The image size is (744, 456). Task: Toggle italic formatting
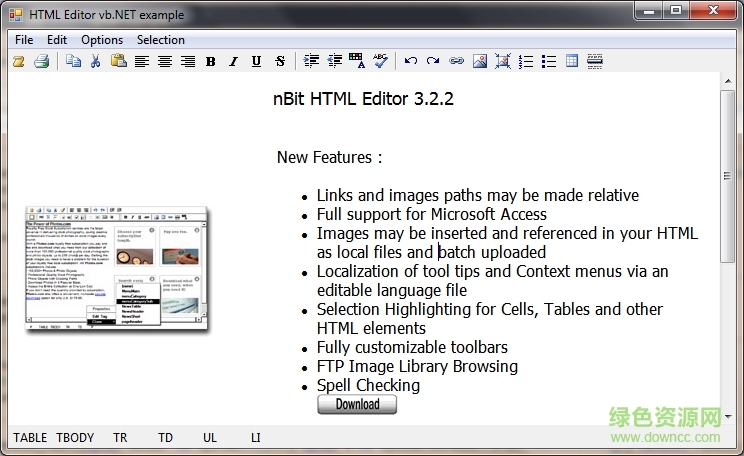click(x=233, y=61)
